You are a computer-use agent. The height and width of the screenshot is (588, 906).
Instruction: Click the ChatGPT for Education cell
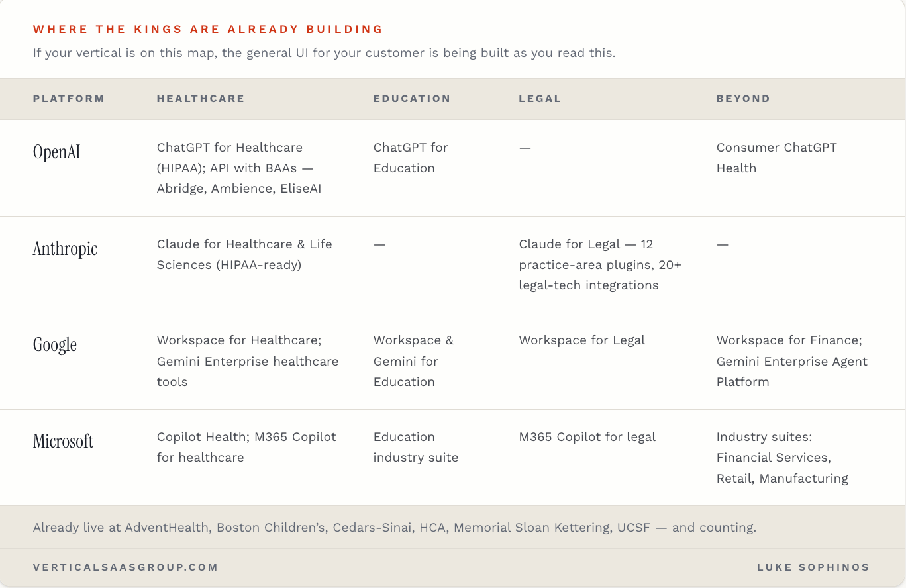[x=411, y=158]
